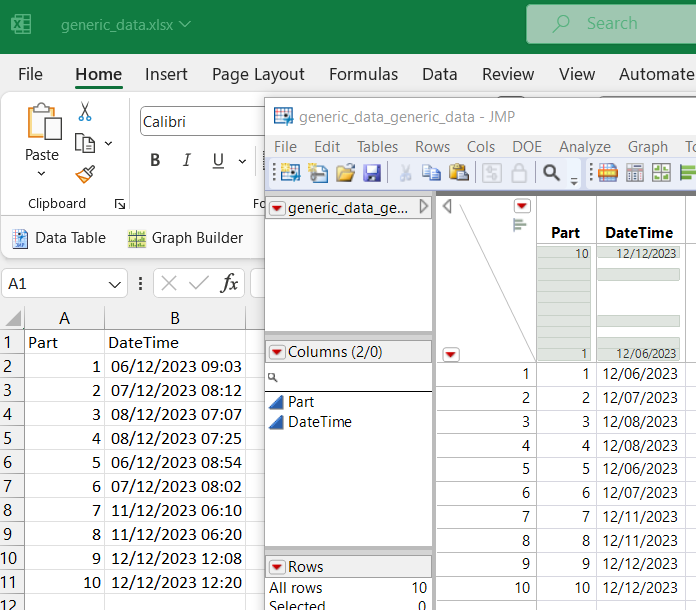Click the Insert Function fx icon
This screenshot has height=610, width=696.
click(229, 284)
